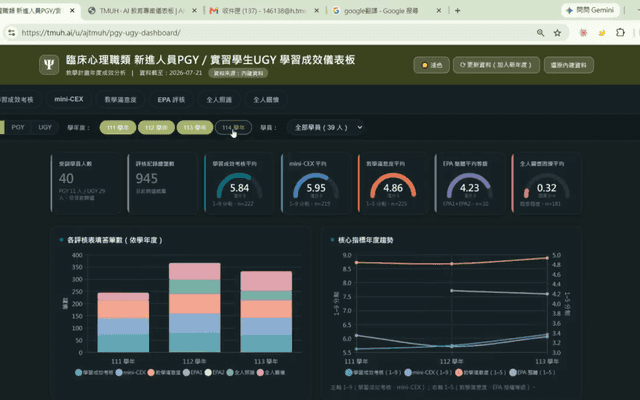Open the Chrome extensions puzzle icon

pos(620,33)
